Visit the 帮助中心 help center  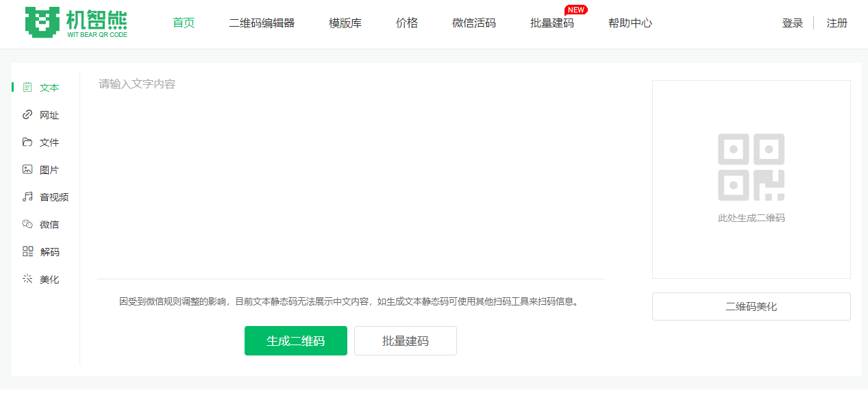click(630, 22)
